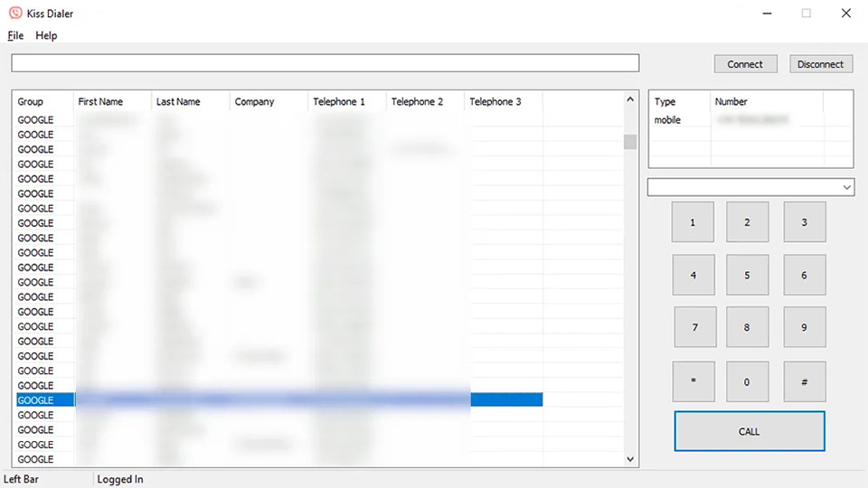This screenshot has height=488, width=868.
Task: Dial digit 2 on the keypad
Action: click(747, 222)
